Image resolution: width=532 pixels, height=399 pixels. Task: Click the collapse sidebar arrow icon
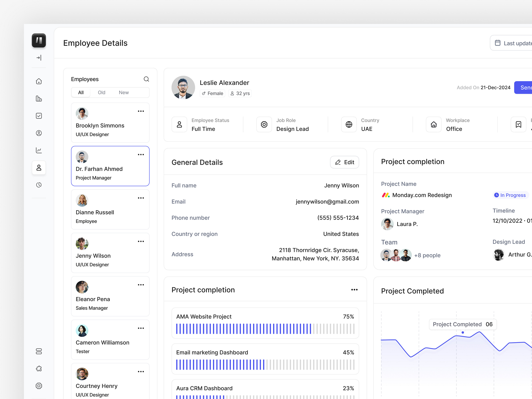click(x=39, y=58)
